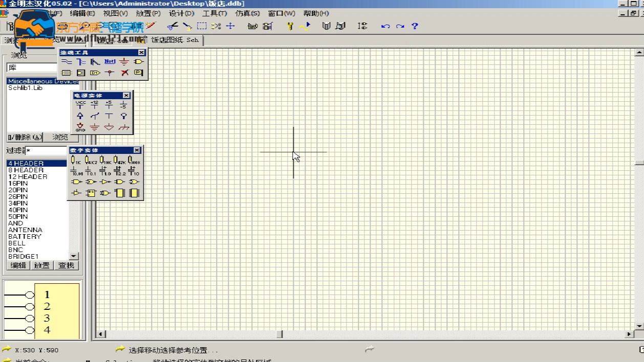Place the earth ground symbol

(123, 127)
